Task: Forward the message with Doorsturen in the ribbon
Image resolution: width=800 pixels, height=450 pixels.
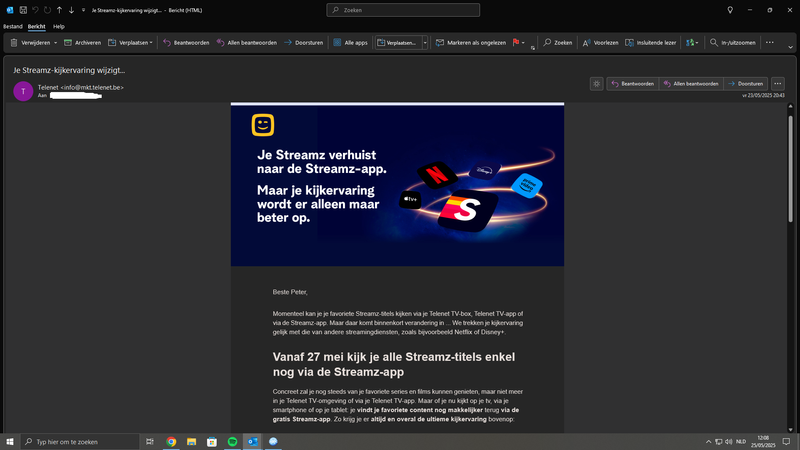Action: pos(303,42)
